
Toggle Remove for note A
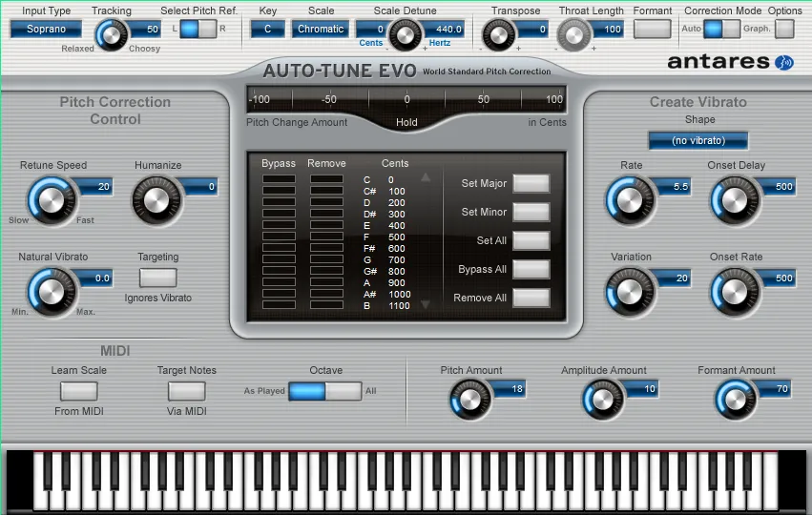(x=326, y=282)
